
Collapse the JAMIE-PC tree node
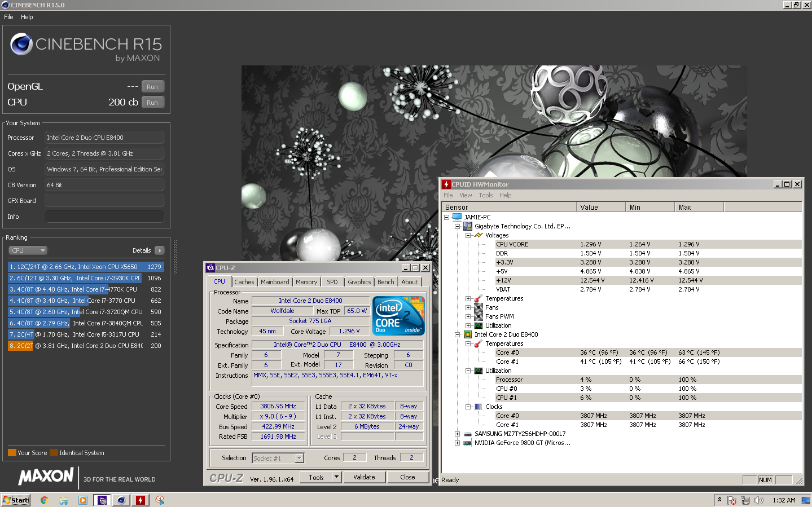coord(446,217)
